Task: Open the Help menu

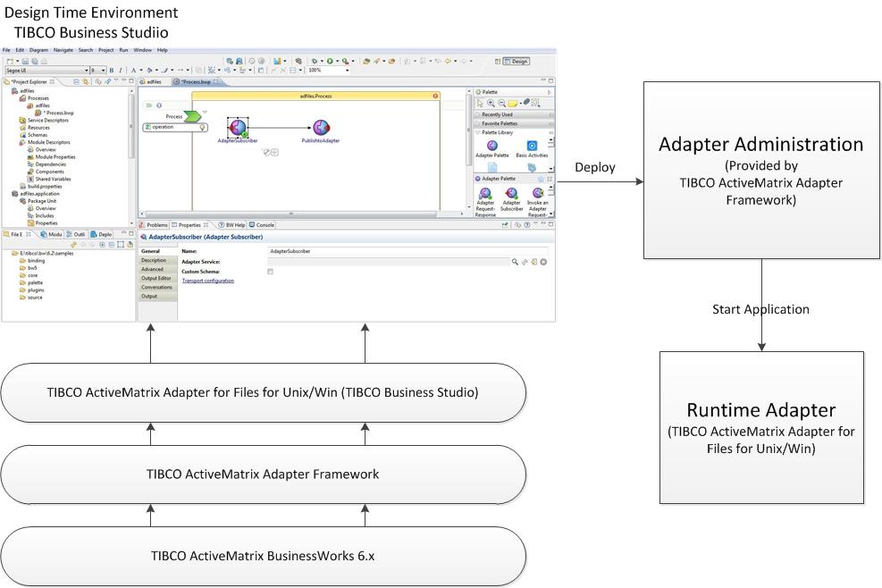Action: [x=162, y=50]
